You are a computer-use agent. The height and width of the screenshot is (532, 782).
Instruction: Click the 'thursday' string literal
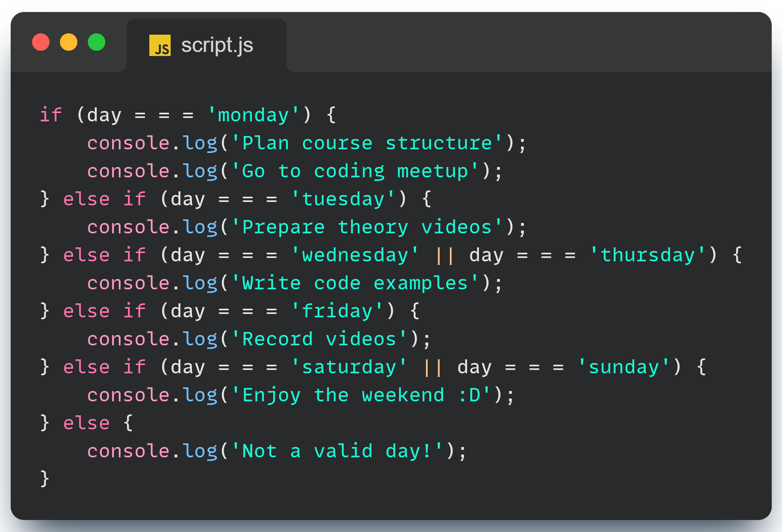coord(647,255)
